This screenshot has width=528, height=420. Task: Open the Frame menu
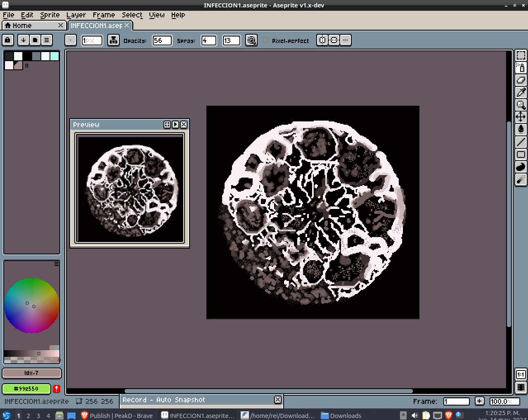point(104,15)
